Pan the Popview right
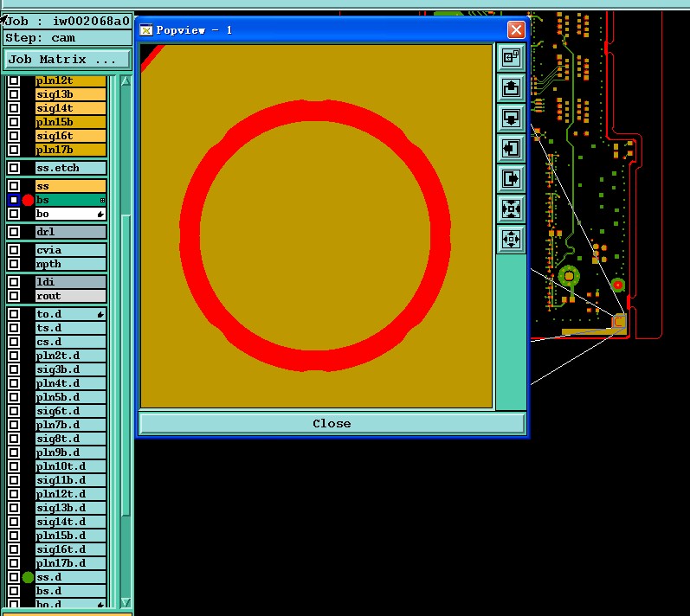Screen dimensions: 690x616 click(x=511, y=178)
